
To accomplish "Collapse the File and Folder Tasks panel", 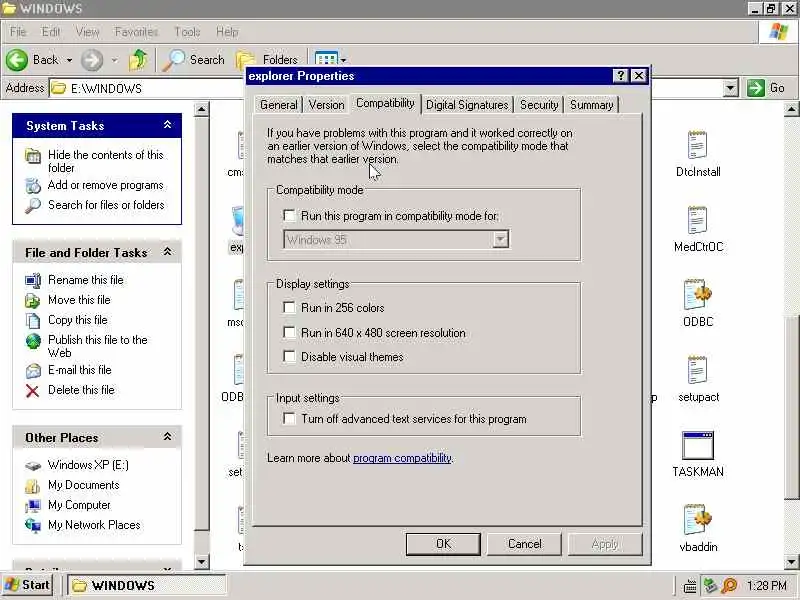I will tap(167, 252).
